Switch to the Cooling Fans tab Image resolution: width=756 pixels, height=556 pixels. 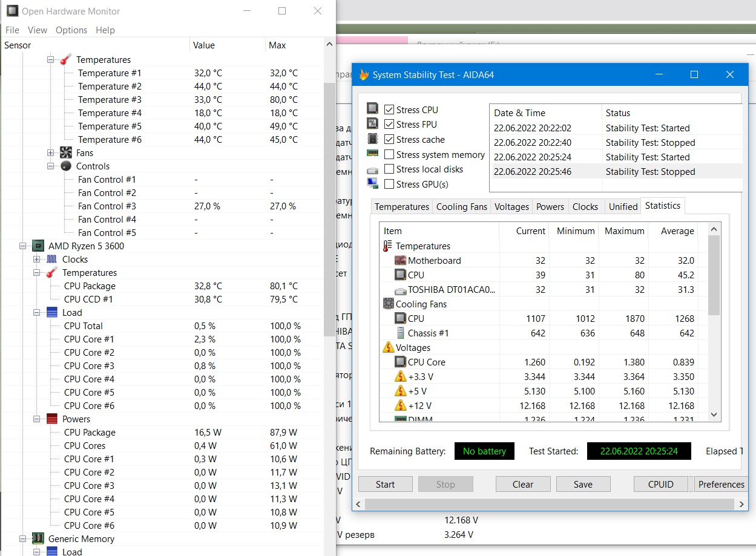[462, 207]
